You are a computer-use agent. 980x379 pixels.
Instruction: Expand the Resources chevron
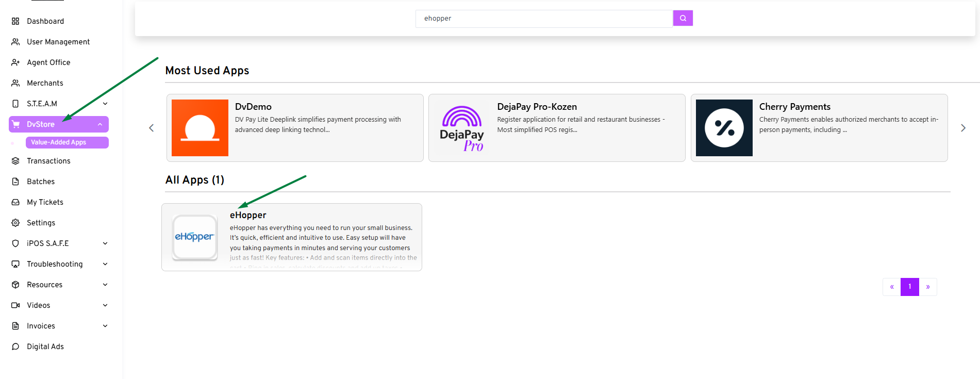click(x=105, y=285)
